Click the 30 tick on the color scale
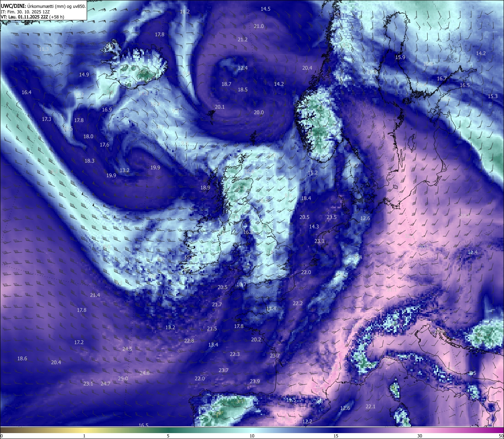Screen dimensions: 504x439 coord(420,436)
